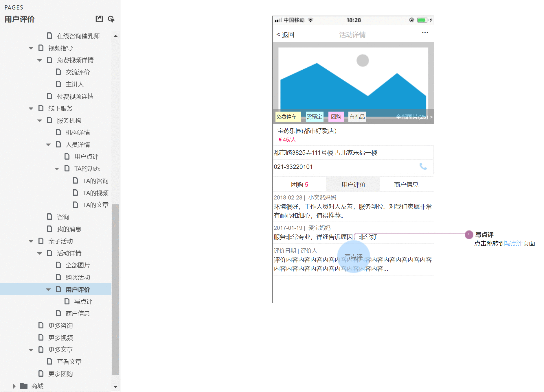Open the TA的视频 page
This screenshot has width=544, height=392.
95,193
